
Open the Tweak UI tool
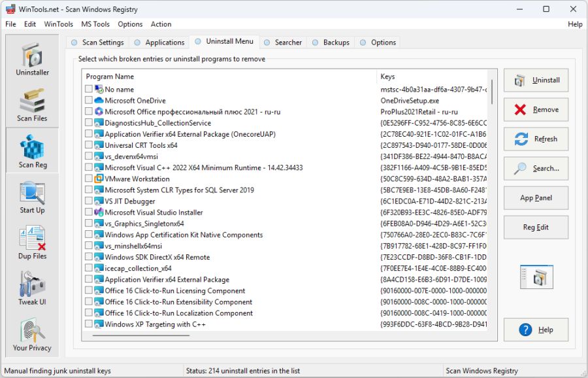(x=32, y=288)
